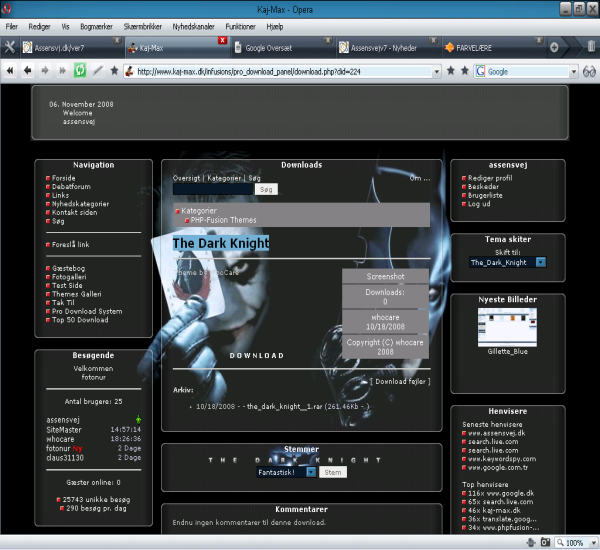Open Rediger profil link
600x550 pixels.
click(x=490, y=178)
